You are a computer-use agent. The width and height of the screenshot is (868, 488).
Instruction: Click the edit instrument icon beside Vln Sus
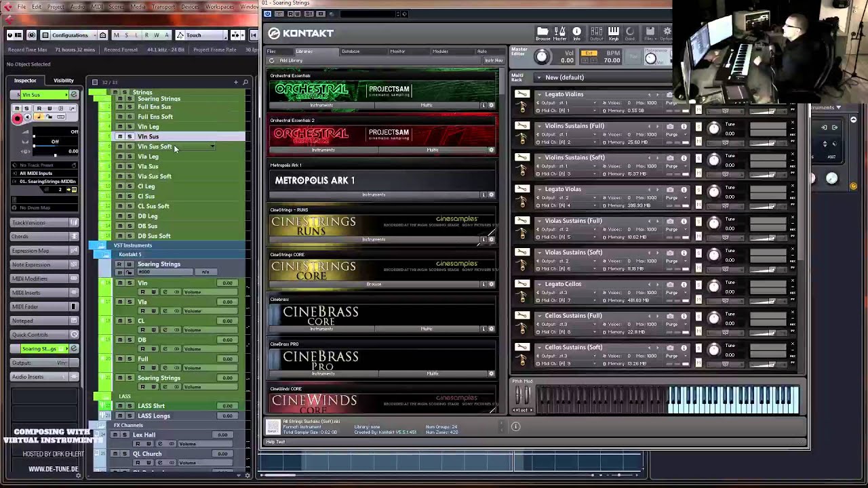click(x=74, y=94)
